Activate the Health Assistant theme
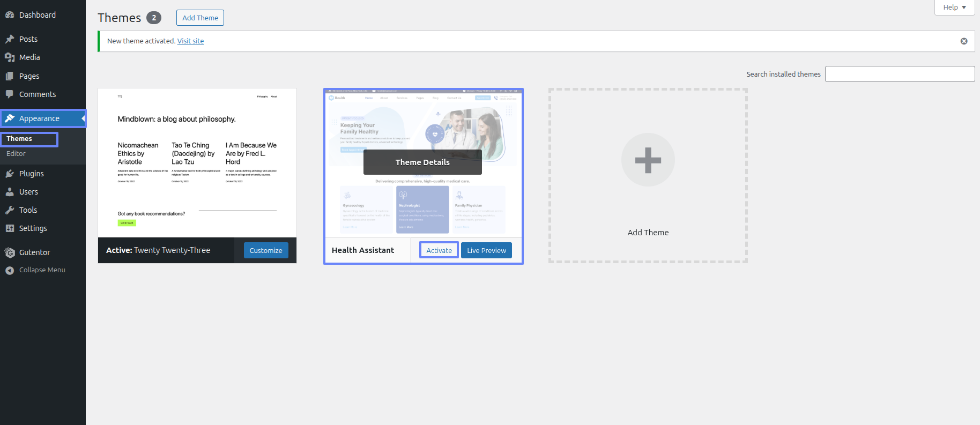Image resolution: width=980 pixels, height=425 pixels. pyautogui.click(x=439, y=250)
